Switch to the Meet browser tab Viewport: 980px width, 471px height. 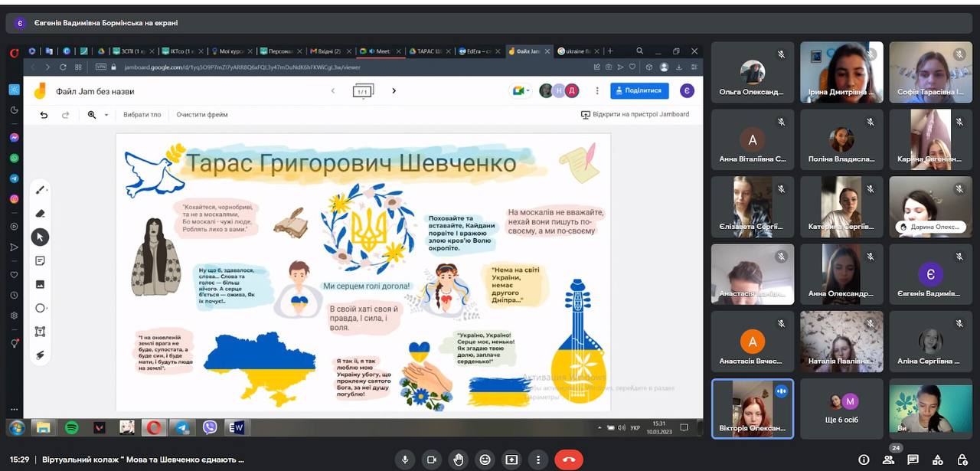(380, 51)
